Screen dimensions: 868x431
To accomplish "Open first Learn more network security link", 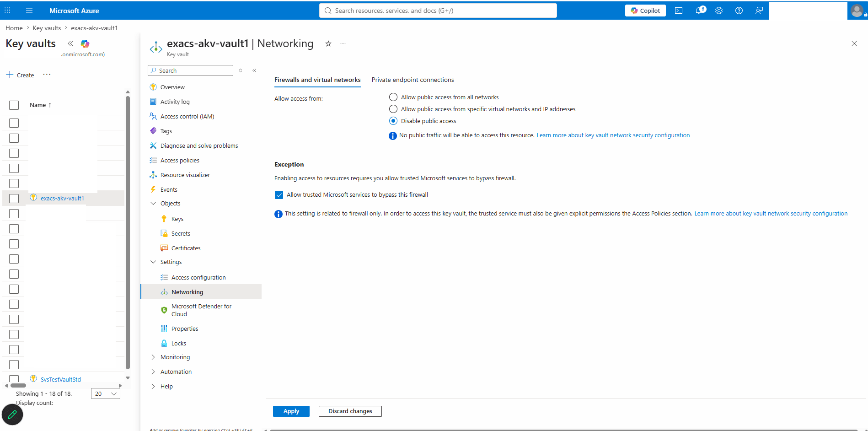I will pyautogui.click(x=613, y=135).
